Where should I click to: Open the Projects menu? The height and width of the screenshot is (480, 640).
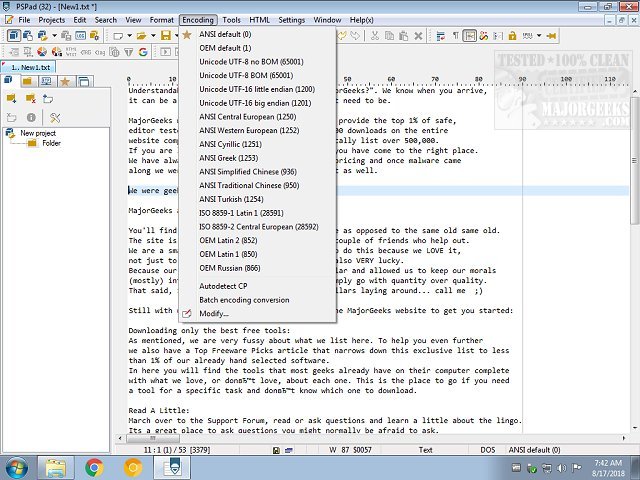[51, 20]
